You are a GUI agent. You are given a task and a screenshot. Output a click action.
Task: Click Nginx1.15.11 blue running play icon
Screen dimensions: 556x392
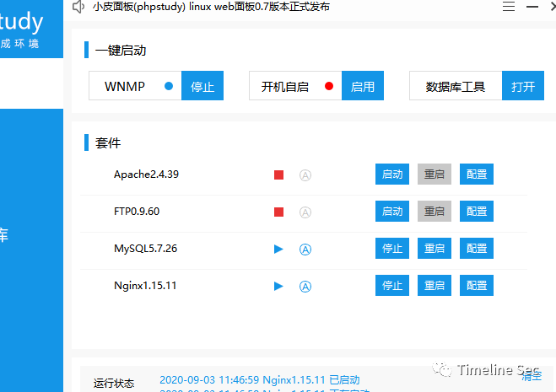coord(278,286)
